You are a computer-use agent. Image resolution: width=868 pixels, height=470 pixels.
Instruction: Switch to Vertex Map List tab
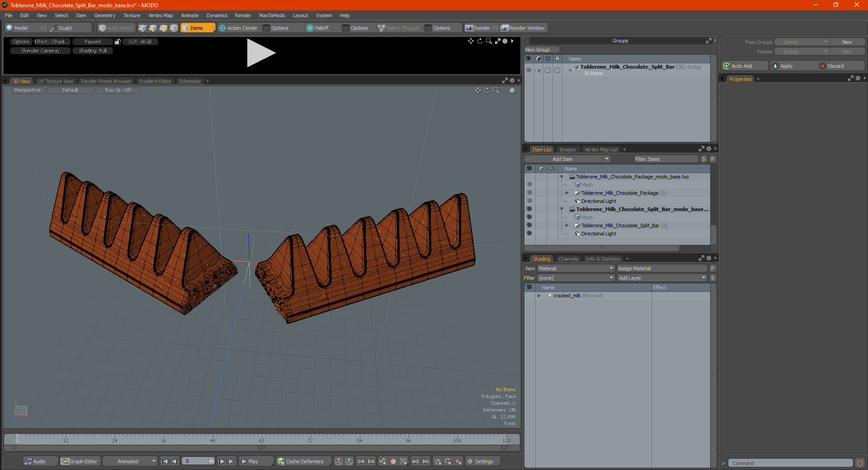pyautogui.click(x=601, y=150)
